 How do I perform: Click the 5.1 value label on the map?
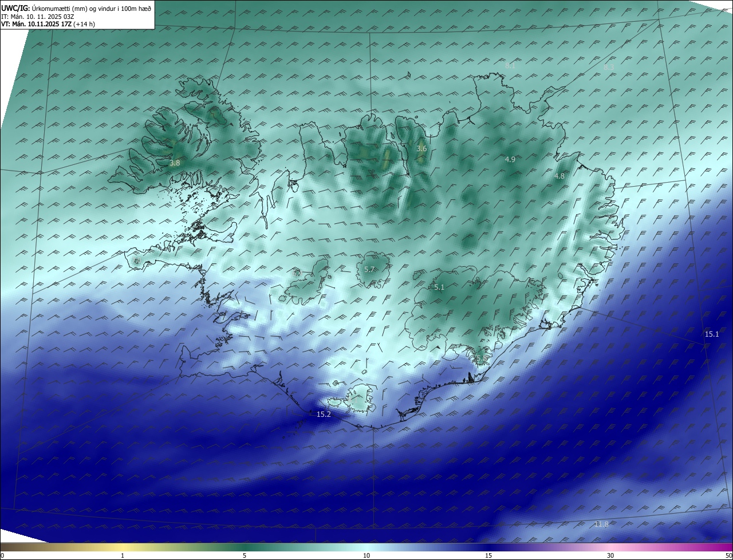click(x=439, y=287)
